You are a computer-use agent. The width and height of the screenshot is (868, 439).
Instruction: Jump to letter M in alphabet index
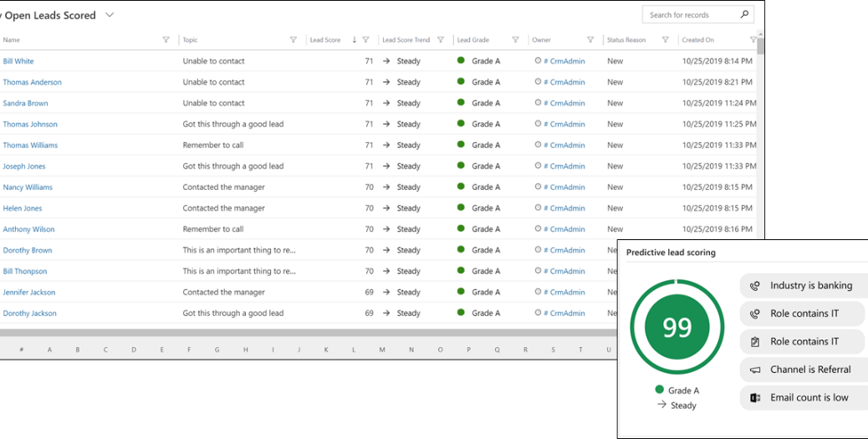[382, 350]
